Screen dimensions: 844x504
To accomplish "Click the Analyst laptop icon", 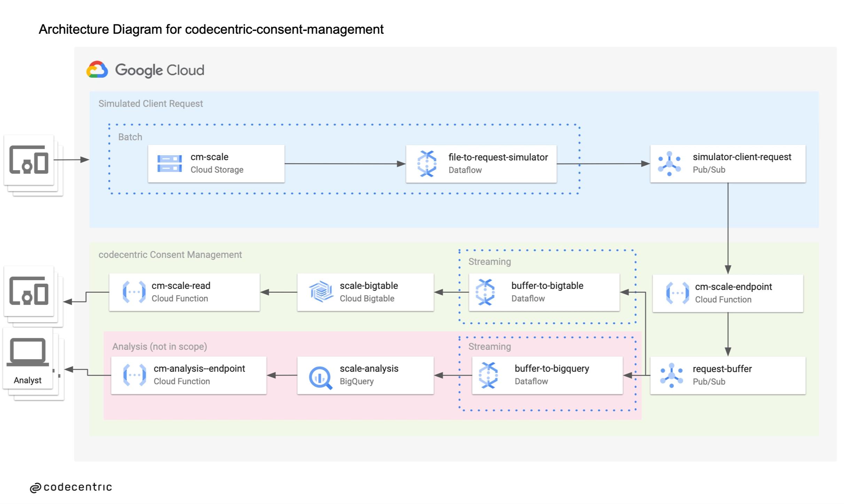I will click(28, 352).
